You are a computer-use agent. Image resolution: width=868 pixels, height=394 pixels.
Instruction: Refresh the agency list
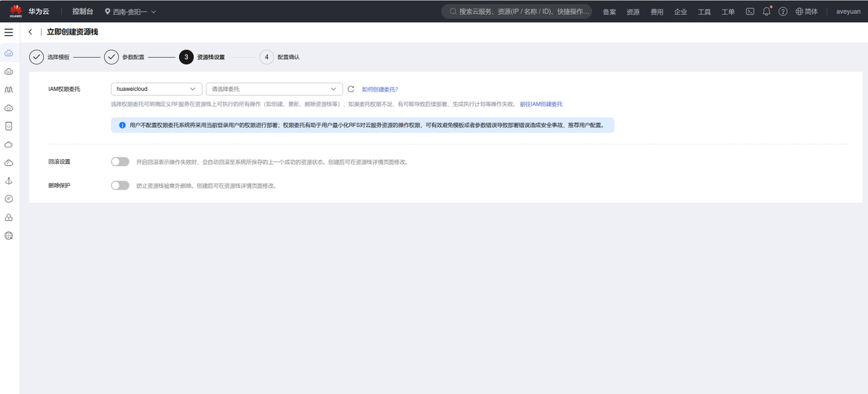(351, 89)
